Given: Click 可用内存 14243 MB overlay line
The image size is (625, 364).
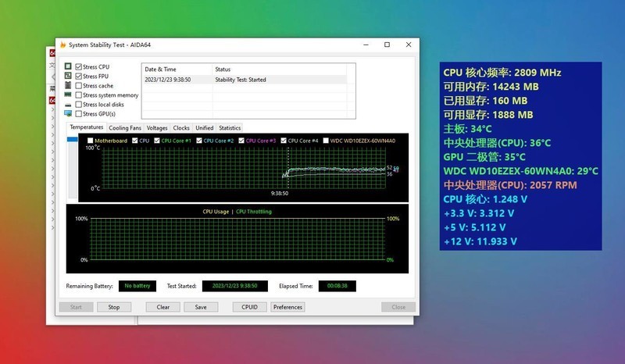Looking at the screenshot, I should pyautogui.click(x=491, y=87).
